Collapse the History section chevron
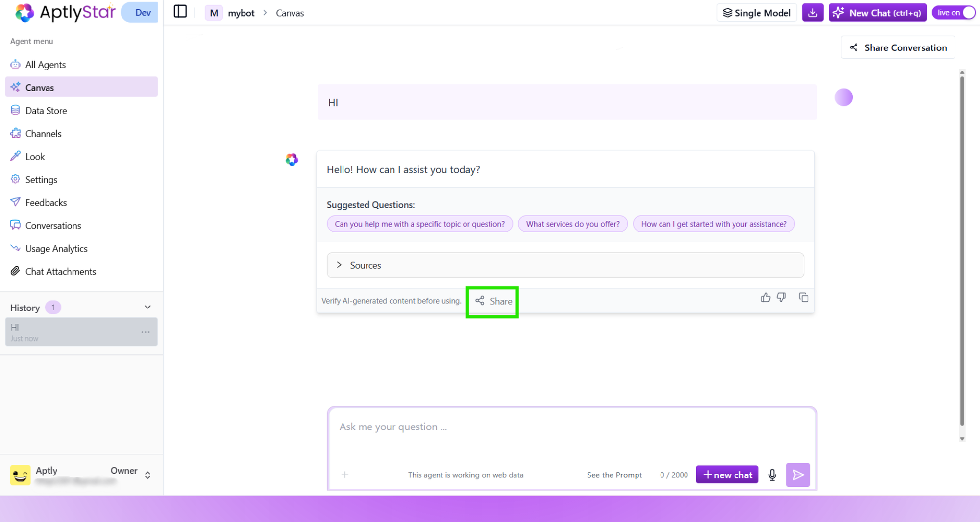This screenshot has height=522, width=980. (147, 307)
